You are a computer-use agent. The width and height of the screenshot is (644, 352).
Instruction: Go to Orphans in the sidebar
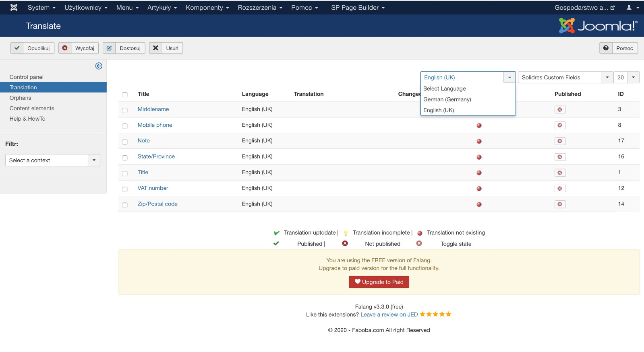pos(21,98)
